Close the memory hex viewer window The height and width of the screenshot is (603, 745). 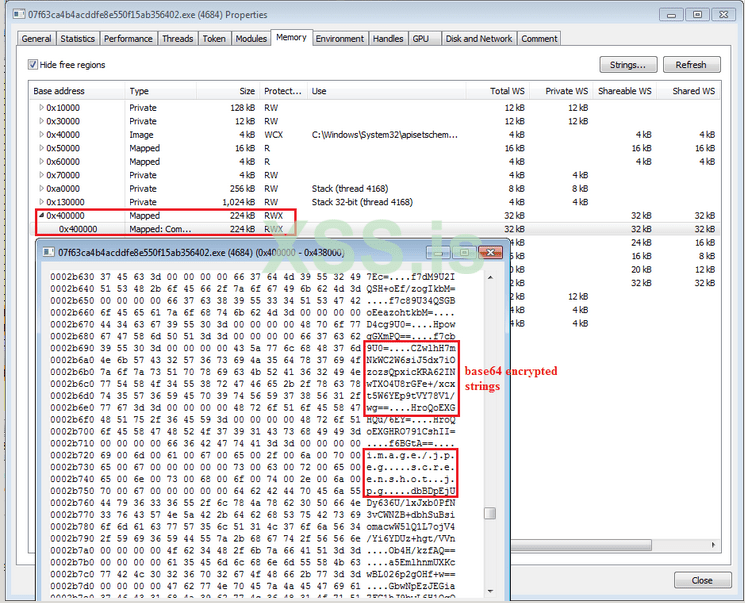tap(490, 252)
